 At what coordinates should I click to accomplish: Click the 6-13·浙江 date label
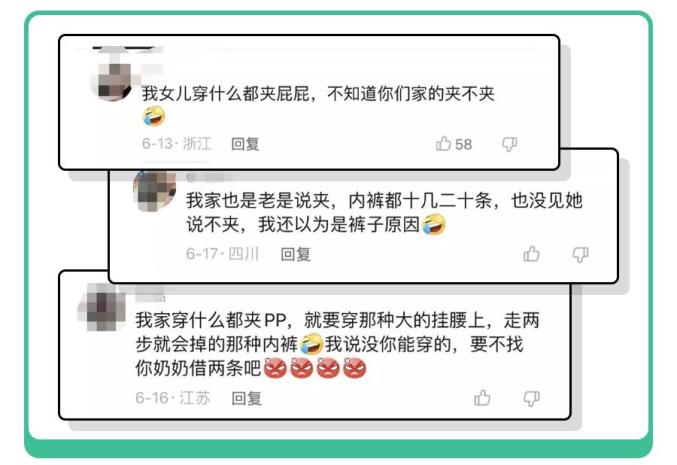(177, 143)
